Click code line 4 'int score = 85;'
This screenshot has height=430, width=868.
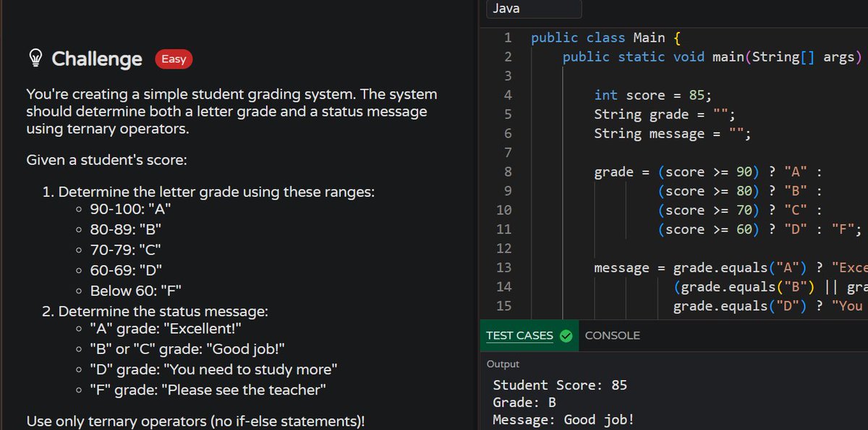(652, 95)
